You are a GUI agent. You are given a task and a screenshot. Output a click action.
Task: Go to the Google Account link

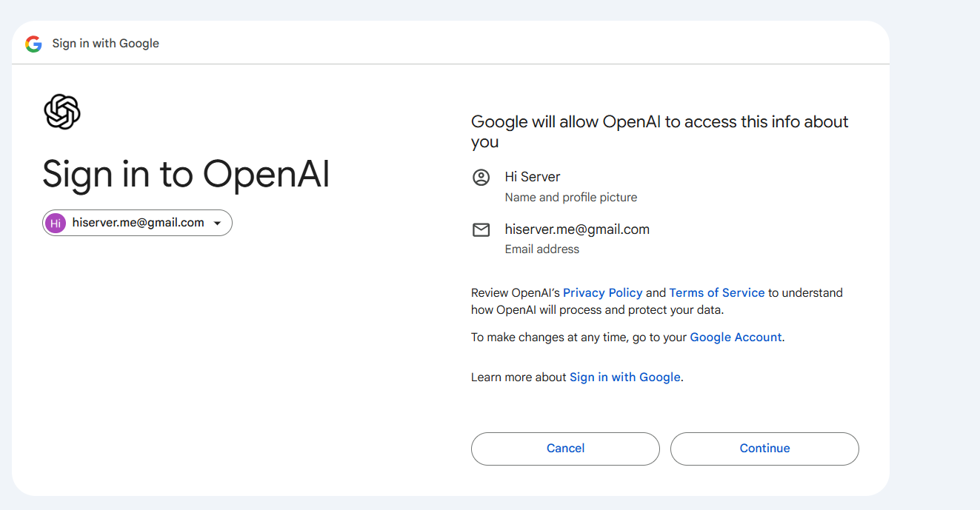coord(736,337)
